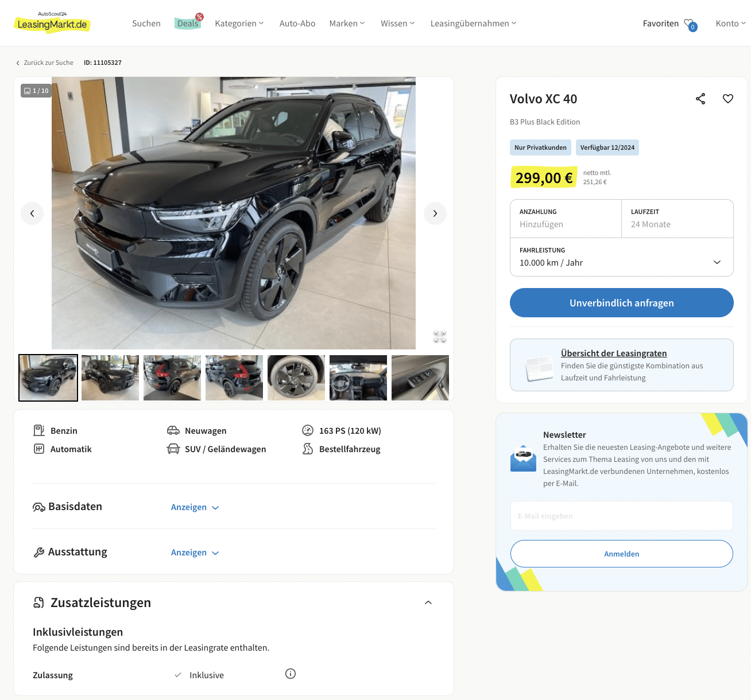The width and height of the screenshot is (751, 700).
Task: Open the Fahrleistung 10.000 km dropdown
Action: (622, 257)
